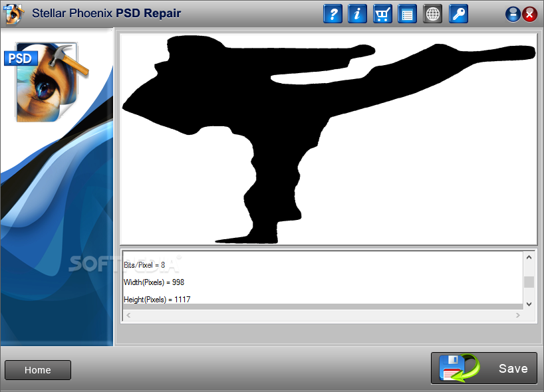Click the horizontal scroll right arrow

pos(517,315)
